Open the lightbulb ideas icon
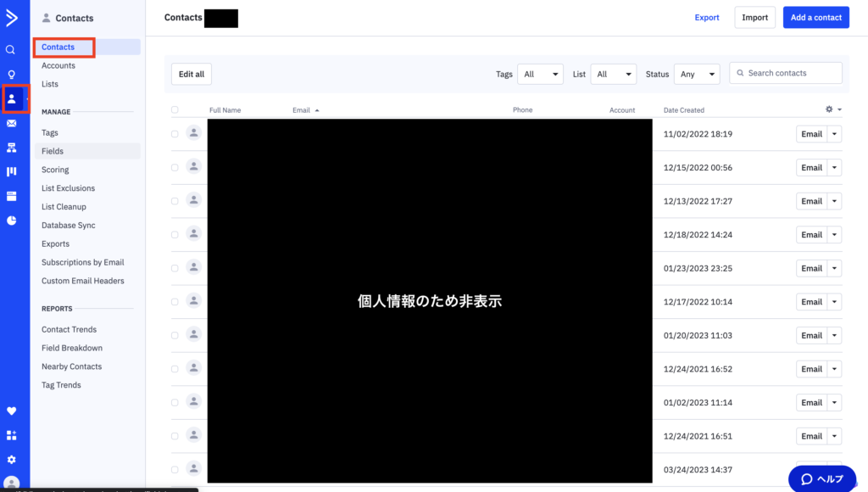The height and width of the screenshot is (492, 868). coord(11,75)
